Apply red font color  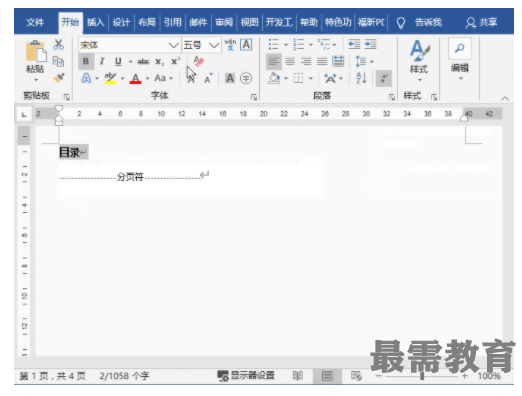pyautogui.click(x=135, y=79)
